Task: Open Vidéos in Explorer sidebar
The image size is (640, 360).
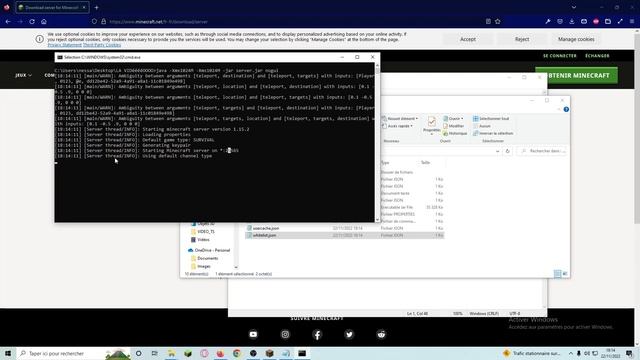Action: [203, 240]
